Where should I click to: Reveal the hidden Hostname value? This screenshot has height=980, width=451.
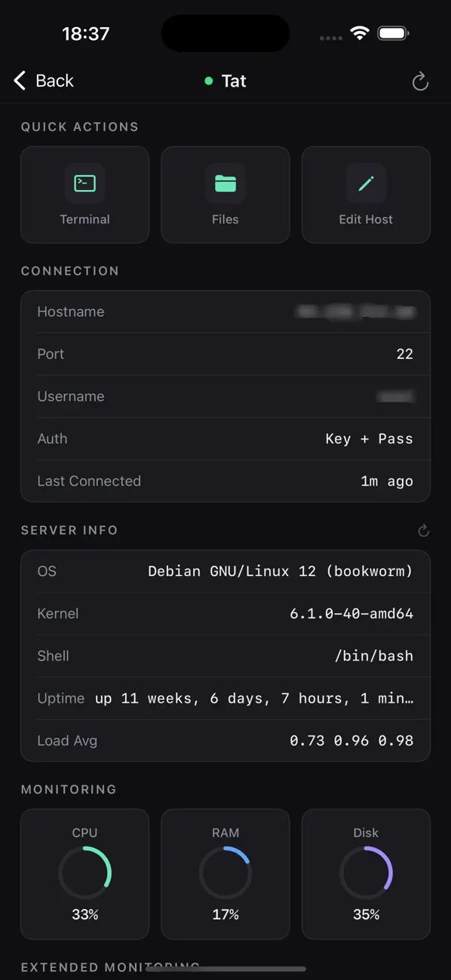coord(356,311)
